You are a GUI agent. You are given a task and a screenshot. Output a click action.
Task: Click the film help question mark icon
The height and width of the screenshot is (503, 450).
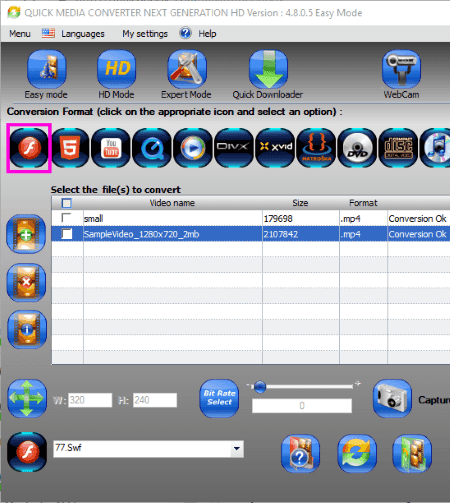300,454
